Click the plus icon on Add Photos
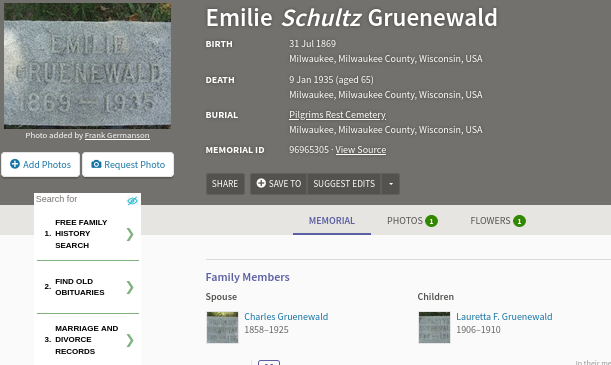The width and height of the screenshot is (611, 365). (x=15, y=164)
